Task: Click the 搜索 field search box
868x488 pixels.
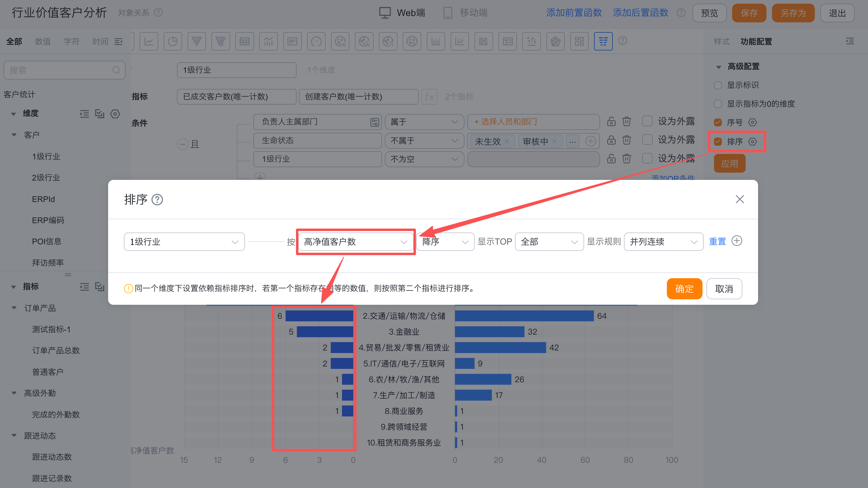Action: (x=61, y=70)
